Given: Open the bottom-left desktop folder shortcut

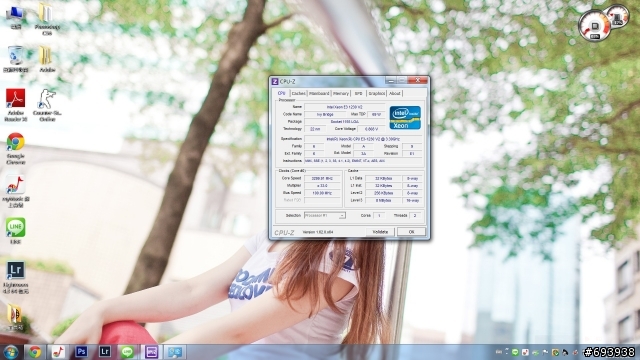Looking at the screenshot, I should [x=15, y=317].
